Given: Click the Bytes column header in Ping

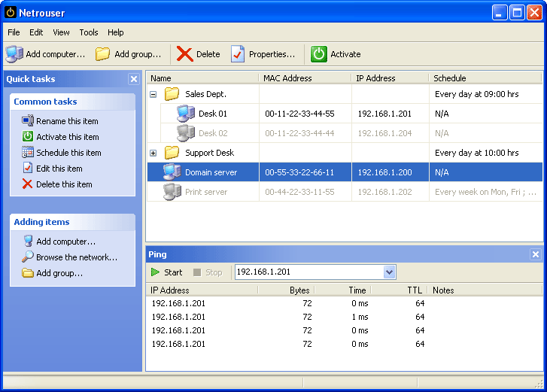Looking at the screenshot, I should point(286,290).
